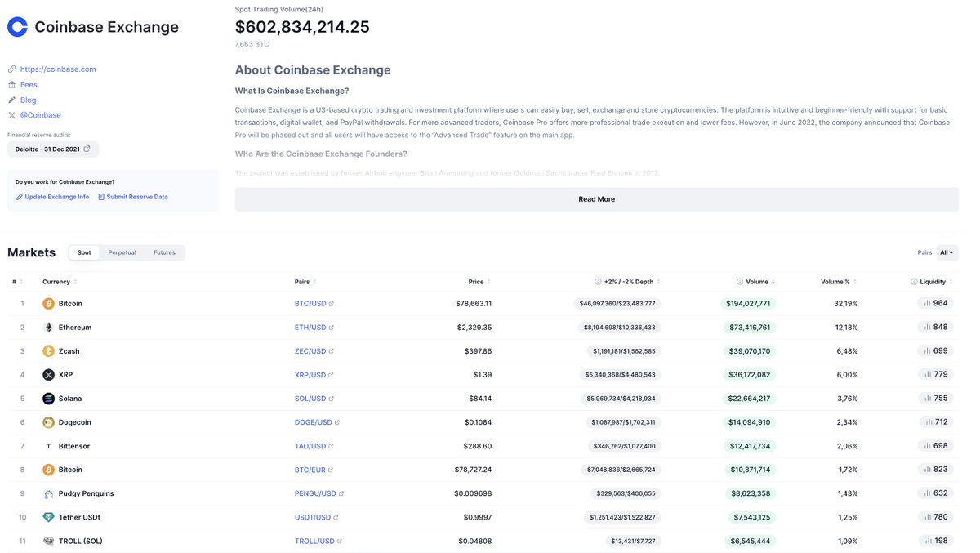The width and height of the screenshot is (980, 553).
Task: Click the external link icon on TROLL/USD pair
Action: (340, 541)
